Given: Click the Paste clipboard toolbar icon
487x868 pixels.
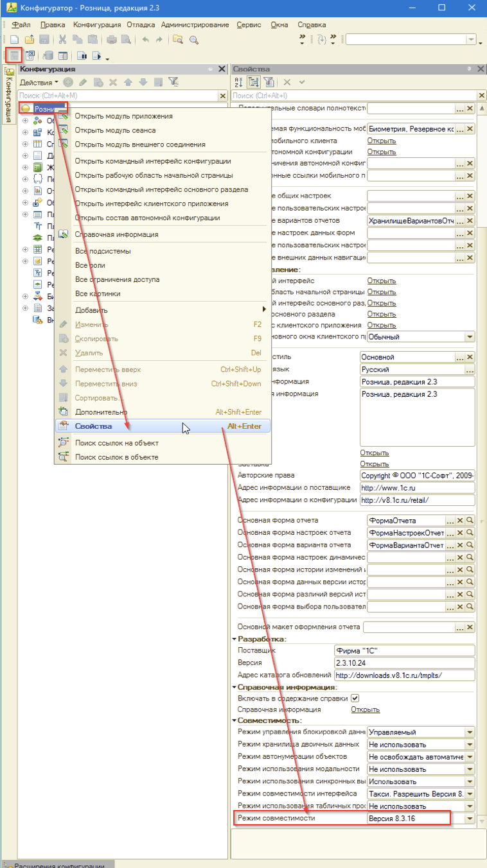Looking at the screenshot, I should pos(93,40).
